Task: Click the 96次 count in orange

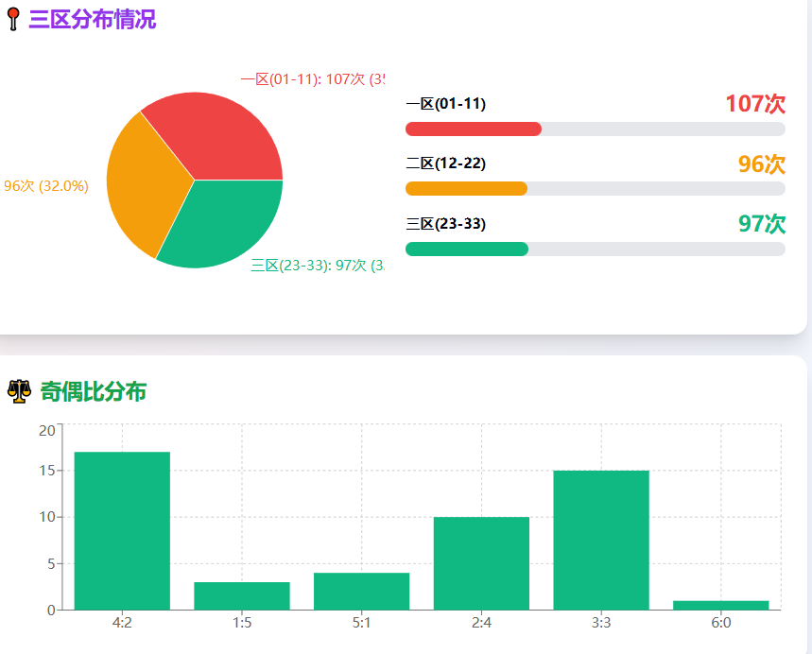Action: click(x=761, y=164)
